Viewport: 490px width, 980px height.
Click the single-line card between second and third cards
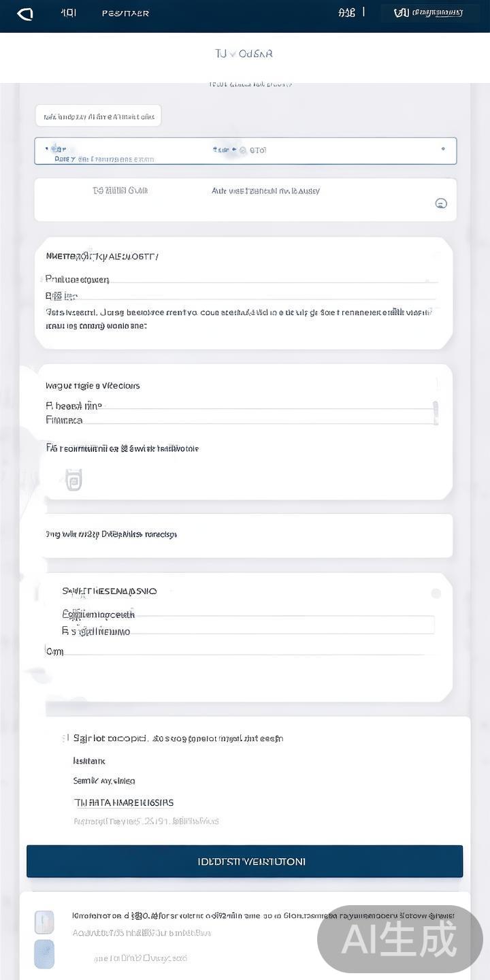pos(245,535)
